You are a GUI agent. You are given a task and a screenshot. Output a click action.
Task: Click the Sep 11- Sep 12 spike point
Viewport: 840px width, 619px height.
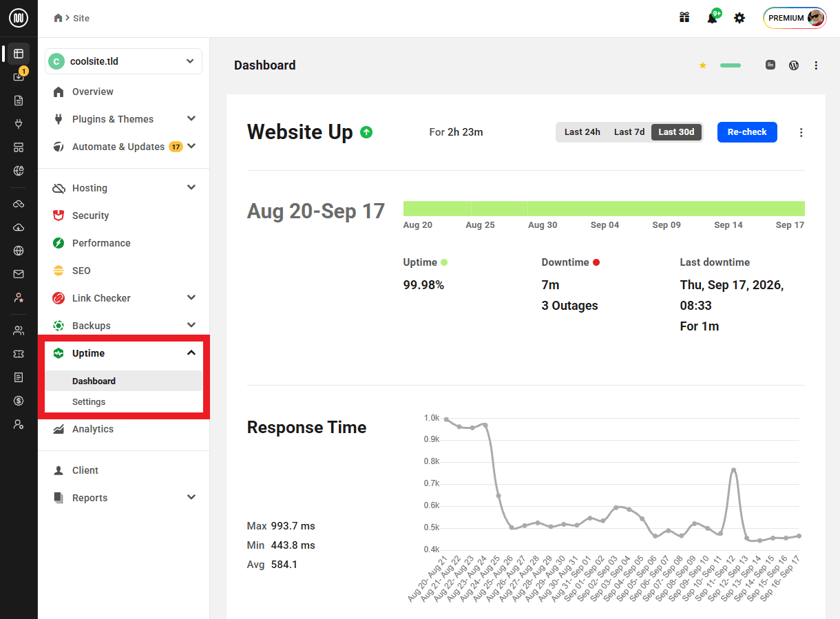[x=733, y=470]
